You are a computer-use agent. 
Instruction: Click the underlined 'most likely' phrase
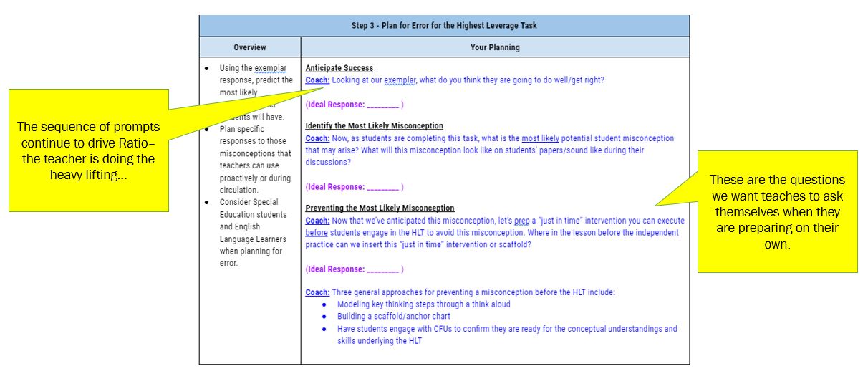pyautogui.click(x=540, y=138)
